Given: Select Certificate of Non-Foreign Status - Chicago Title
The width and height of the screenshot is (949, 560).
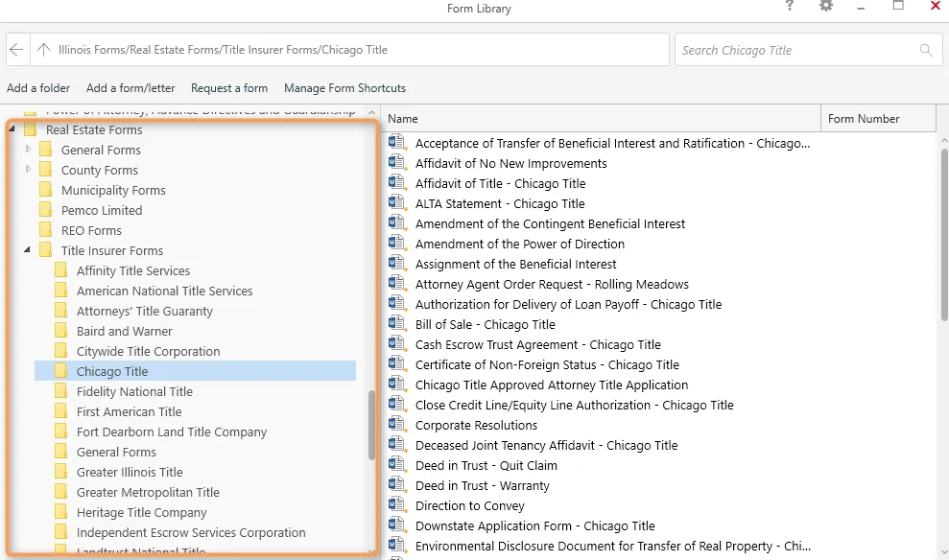Looking at the screenshot, I should (x=547, y=364).
